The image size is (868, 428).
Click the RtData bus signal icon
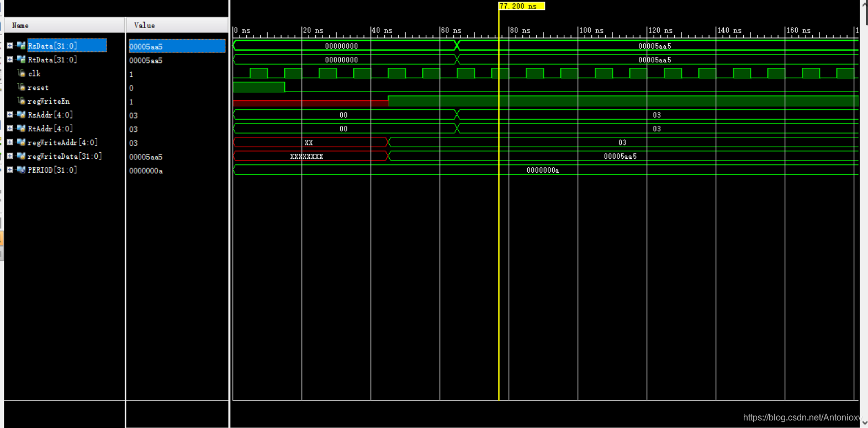coord(21,59)
